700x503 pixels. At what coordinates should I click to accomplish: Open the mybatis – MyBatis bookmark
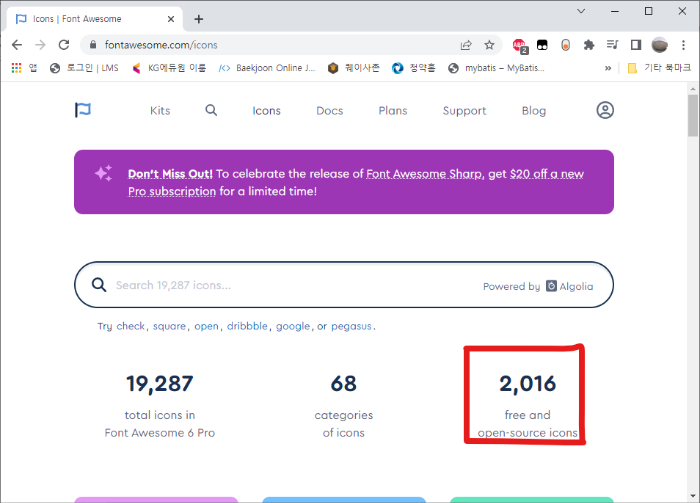click(496, 68)
